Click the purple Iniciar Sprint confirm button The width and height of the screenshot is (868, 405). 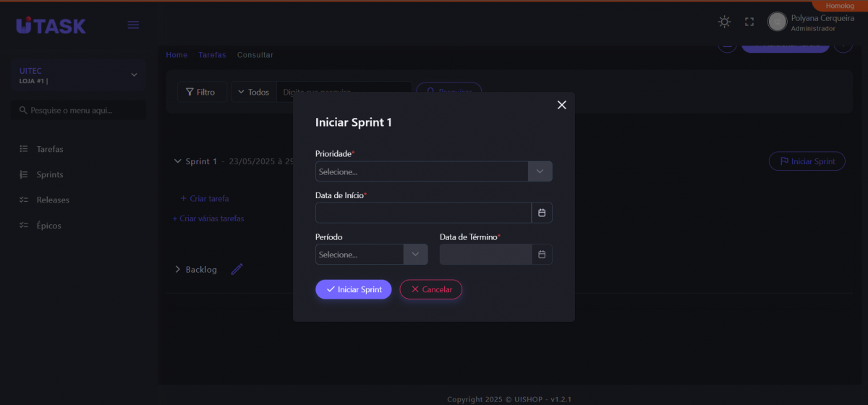[353, 289]
